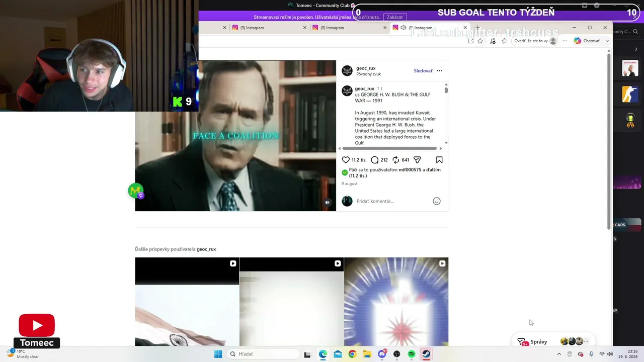Open Microsoft Edge from the taskbar
Screen dimensions: 644x362
pyautogui.click(x=323, y=354)
